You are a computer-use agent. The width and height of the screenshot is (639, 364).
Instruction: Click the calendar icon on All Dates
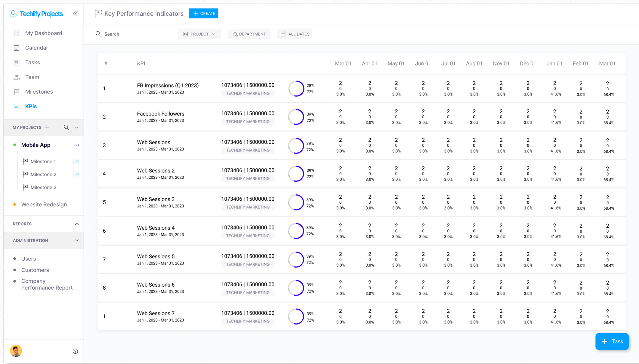tap(283, 34)
